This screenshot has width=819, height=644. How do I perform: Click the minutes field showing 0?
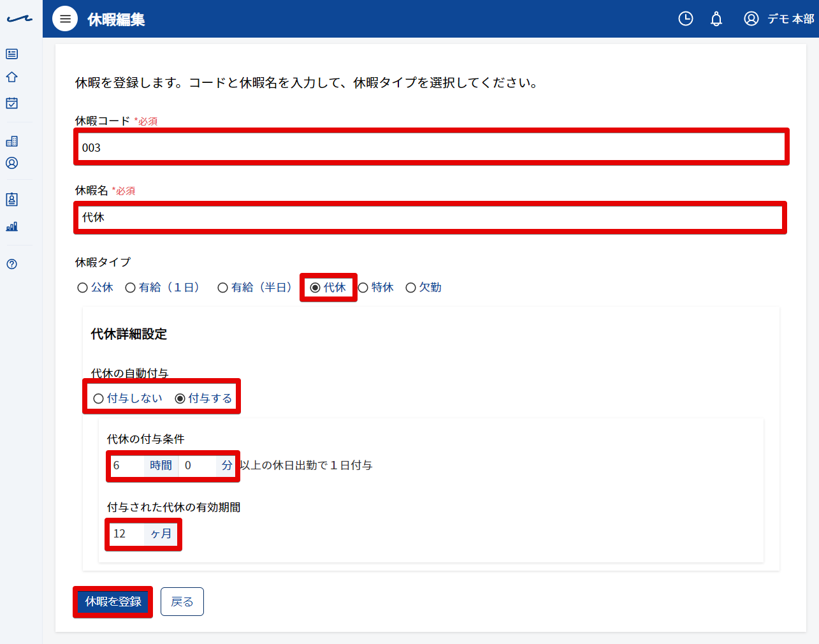pos(198,465)
